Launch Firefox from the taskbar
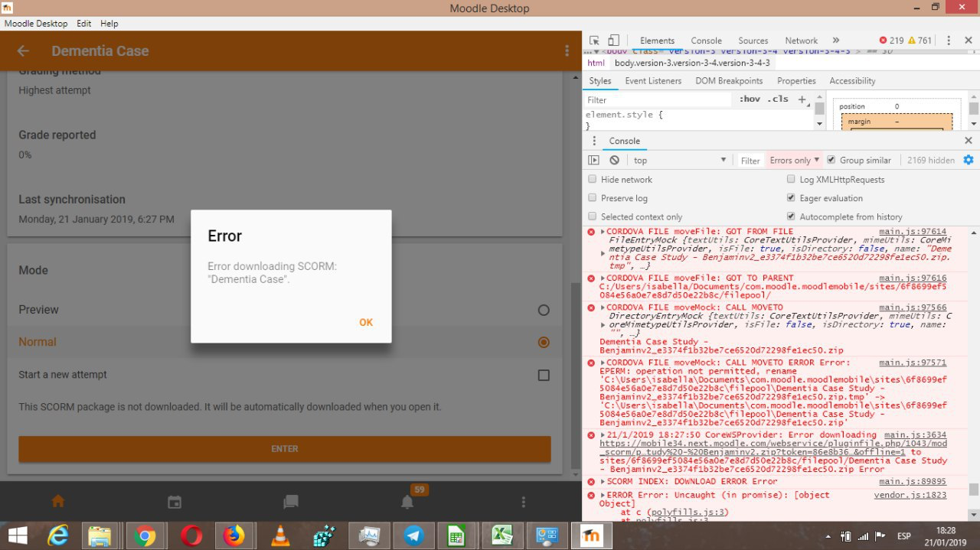 [x=234, y=535]
